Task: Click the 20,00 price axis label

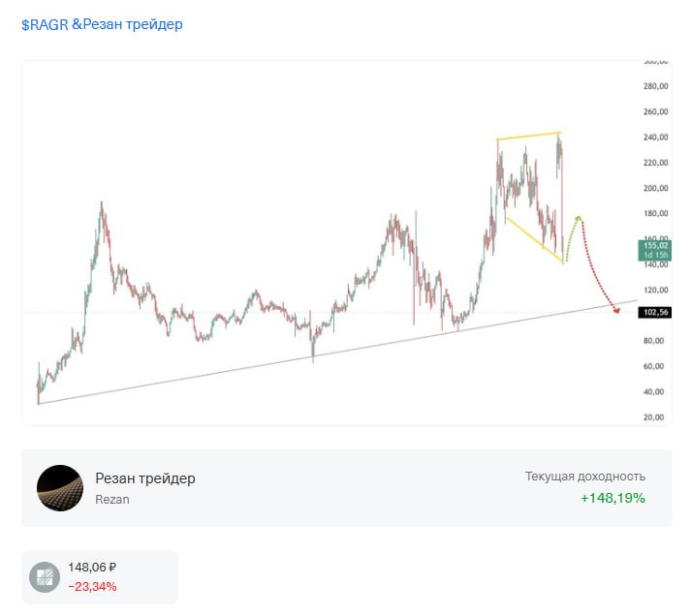Action: click(653, 417)
